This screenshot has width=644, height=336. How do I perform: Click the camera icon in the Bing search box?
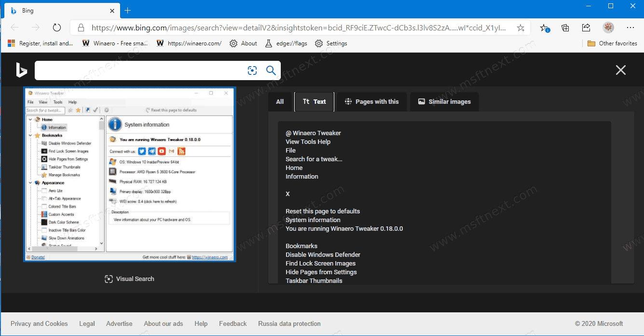point(252,70)
